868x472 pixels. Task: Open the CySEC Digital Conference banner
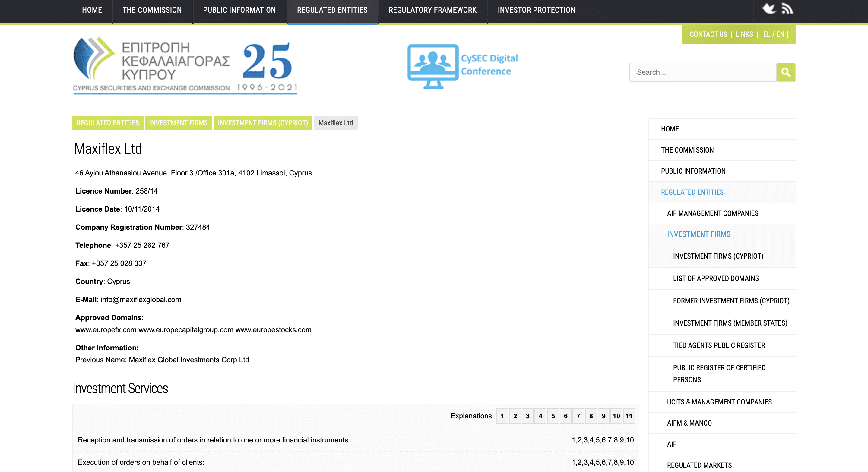click(463, 66)
